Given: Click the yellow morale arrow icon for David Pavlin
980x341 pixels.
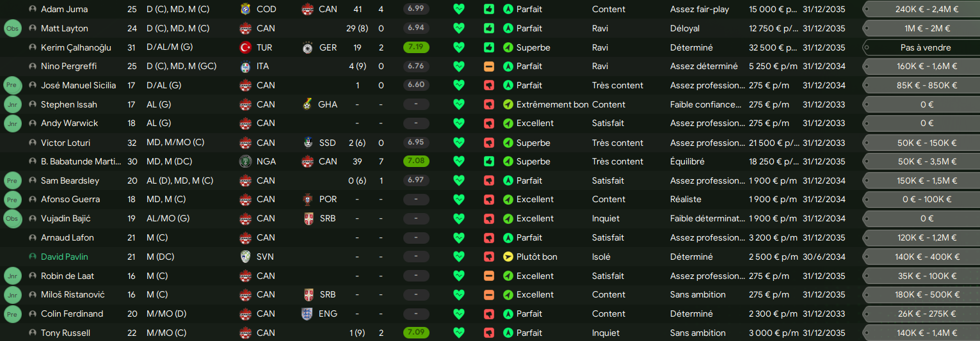Looking at the screenshot, I should (508, 257).
